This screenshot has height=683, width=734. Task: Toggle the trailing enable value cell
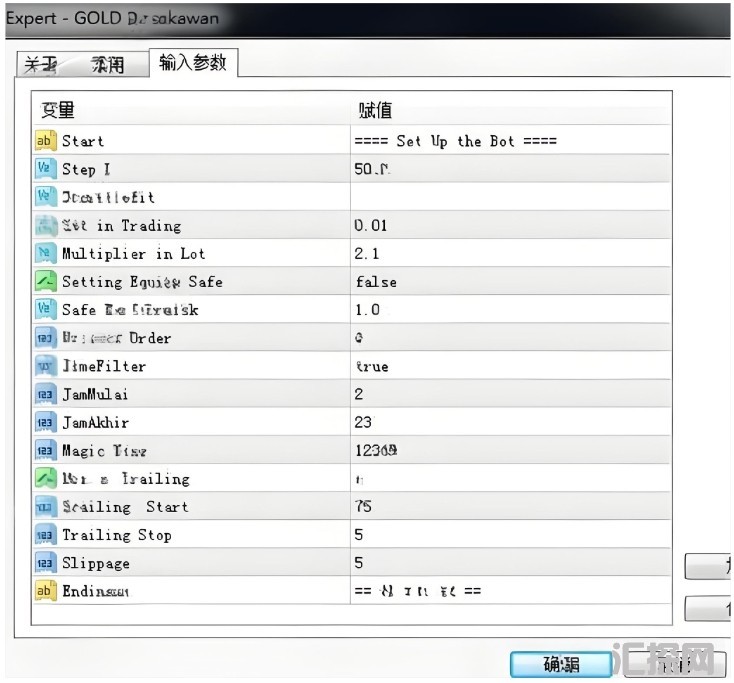[x=360, y=479]
